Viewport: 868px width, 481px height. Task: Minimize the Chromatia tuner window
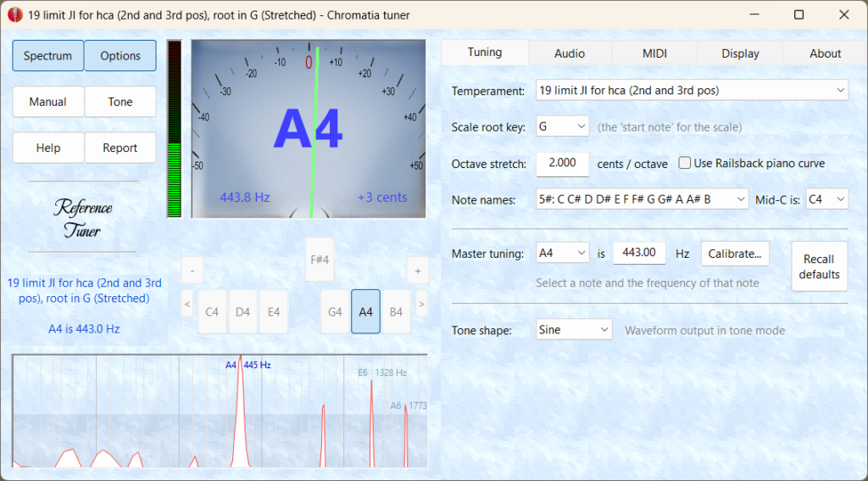pyautogui.click(x=754, y=15)
